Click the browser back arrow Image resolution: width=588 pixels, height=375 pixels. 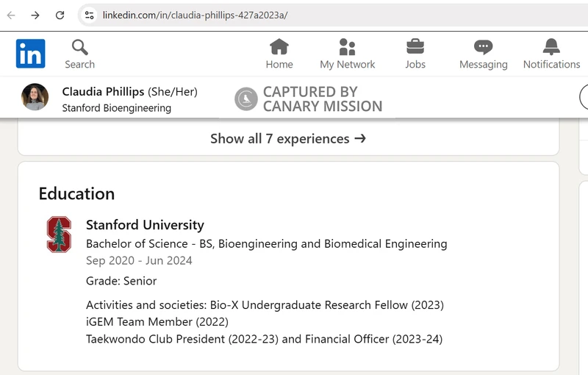[11, 15]
